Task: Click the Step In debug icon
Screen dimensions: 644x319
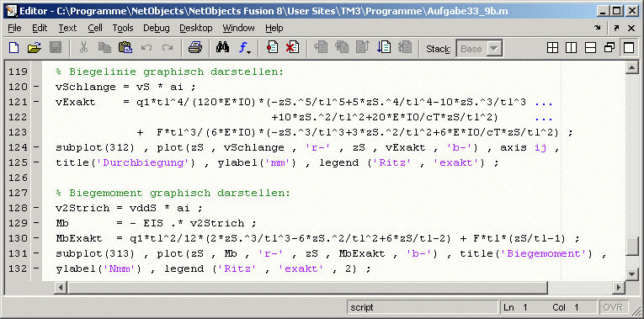Action: click(342, 47)
